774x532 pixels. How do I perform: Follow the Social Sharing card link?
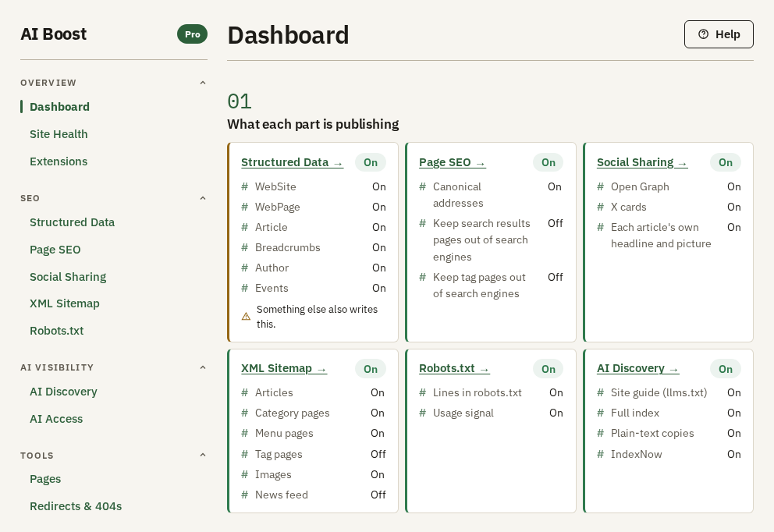[x=641, y=162]
